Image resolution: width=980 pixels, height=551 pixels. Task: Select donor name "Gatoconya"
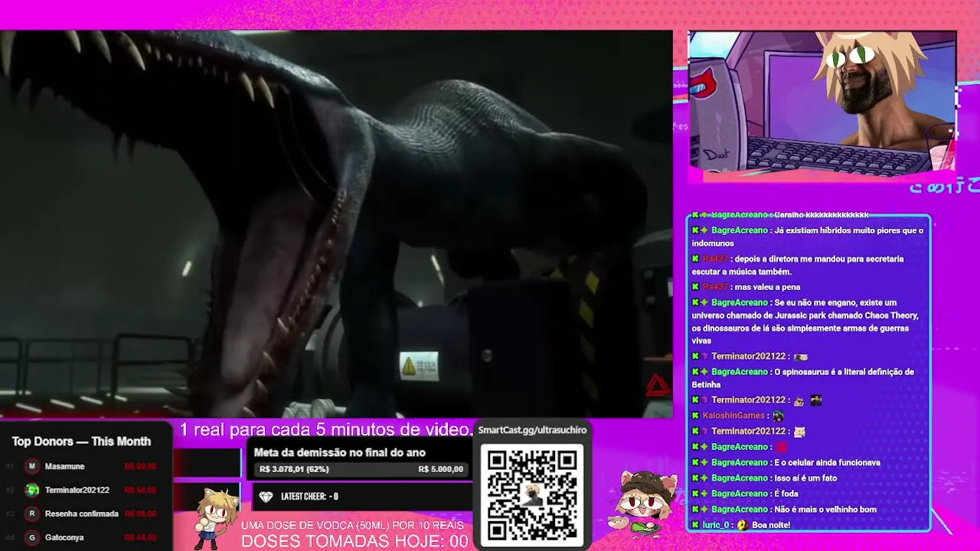[64, 537]
